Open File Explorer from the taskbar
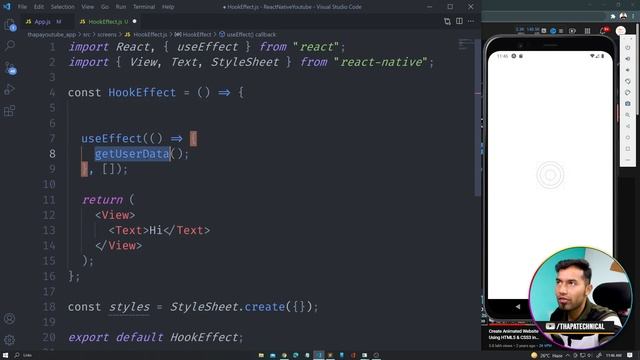The height and width of the screenshot is (360, 640). pos(261,355)
